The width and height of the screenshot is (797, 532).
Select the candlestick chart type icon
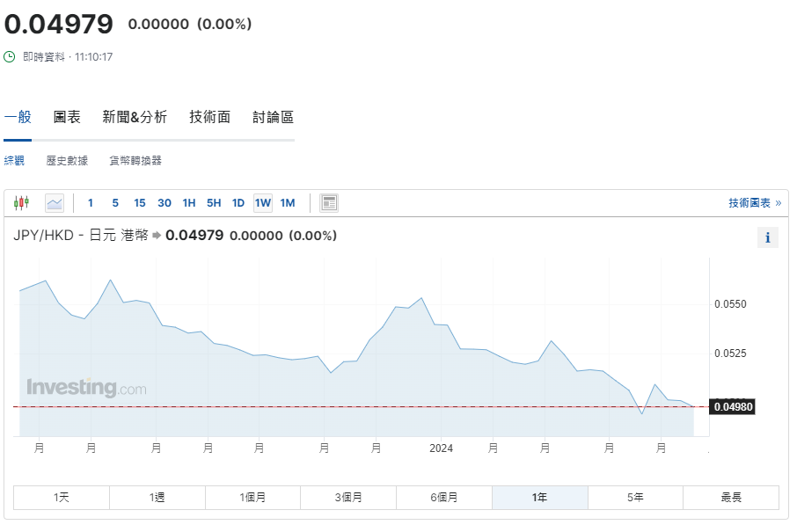(x=21, y=203)
